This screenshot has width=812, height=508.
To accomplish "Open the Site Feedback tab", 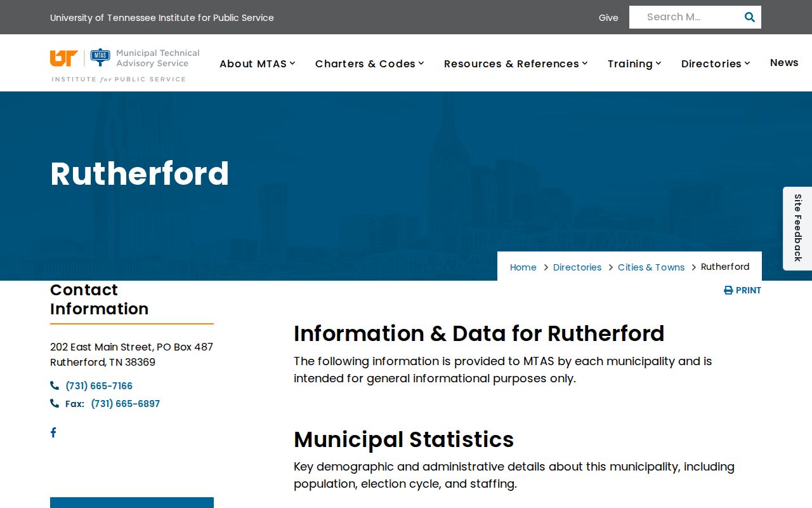I will (x=797, y=228).
